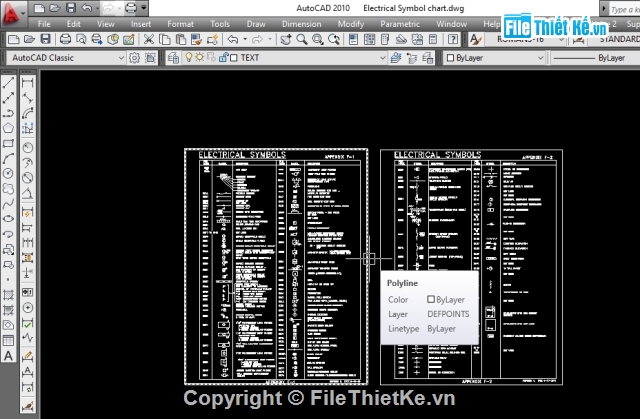This screenshot has height=419, width=640.
Task: Click Make Object's Layer Current icon
Action: (x=396, y=58)
